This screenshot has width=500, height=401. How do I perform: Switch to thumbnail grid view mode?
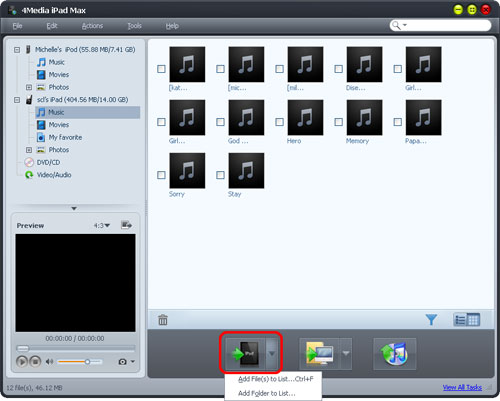(x=473, y=320)
